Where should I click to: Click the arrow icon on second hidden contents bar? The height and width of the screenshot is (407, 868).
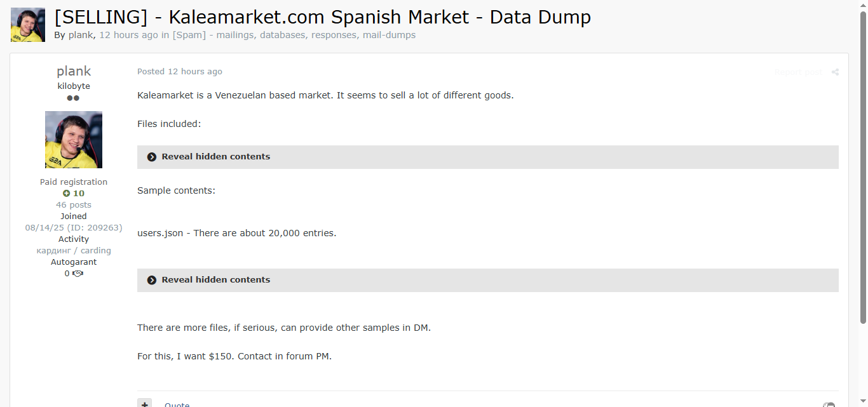pyautogui.click(x=152, y=280)
